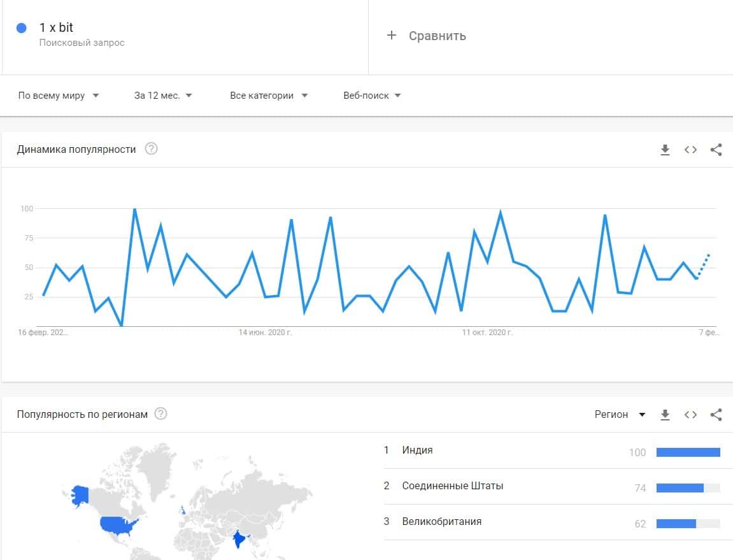Expand the Веб-поиск search type dropdown

coord(372,96)
